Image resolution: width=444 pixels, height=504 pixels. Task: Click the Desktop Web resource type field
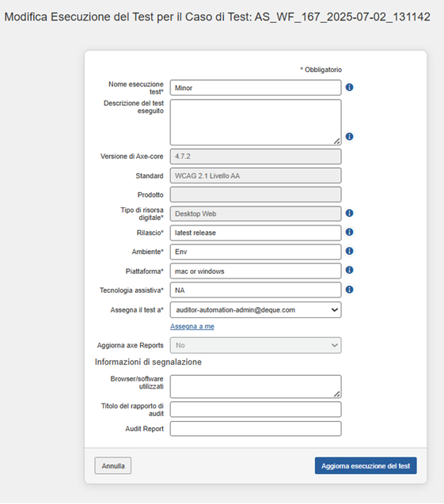tap(256, 214)
